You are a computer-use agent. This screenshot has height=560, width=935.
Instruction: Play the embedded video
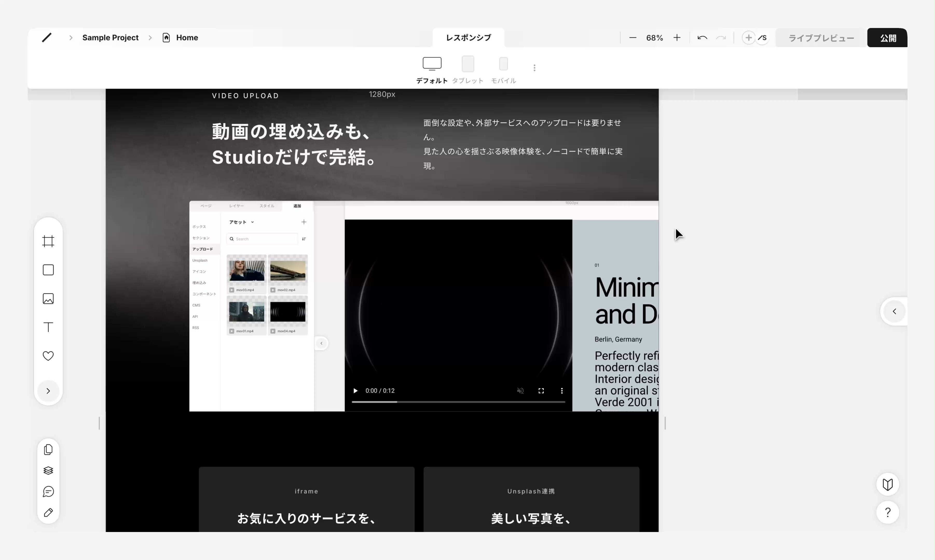[x=355, y=390]
